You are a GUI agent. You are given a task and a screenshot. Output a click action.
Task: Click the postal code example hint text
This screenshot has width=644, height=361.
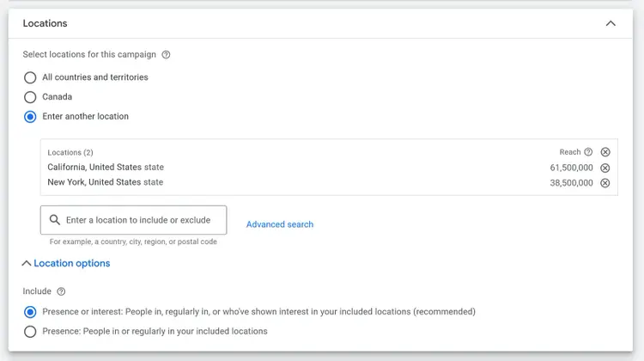click(133, 242)
